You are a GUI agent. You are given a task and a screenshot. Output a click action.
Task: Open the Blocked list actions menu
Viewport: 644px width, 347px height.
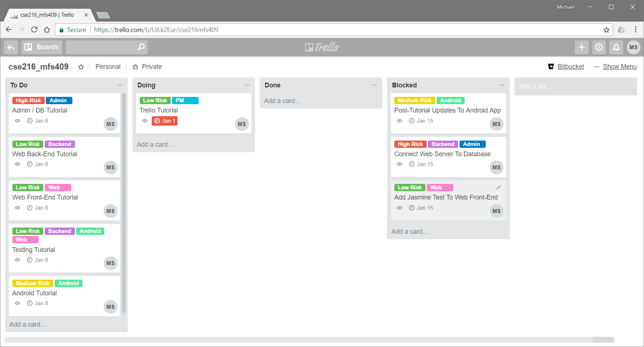pyautogui.click(x=502, y=85)
